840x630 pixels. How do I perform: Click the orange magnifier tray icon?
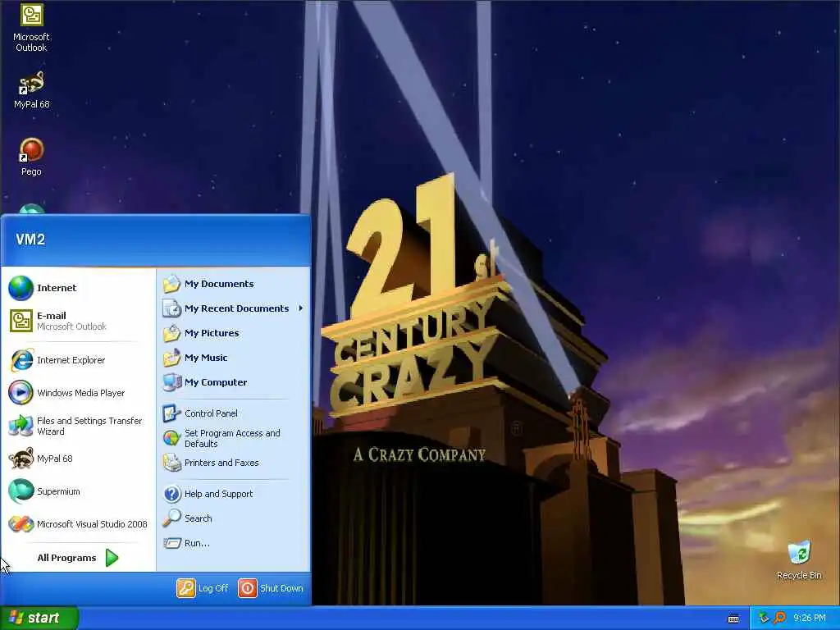tap(779, 619)
